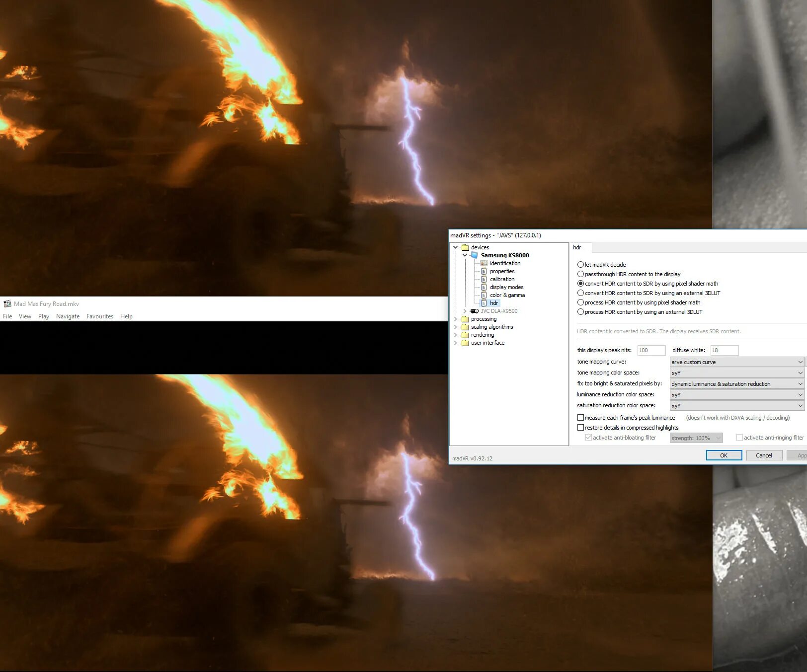Select convert HDR to SDR using external 3DLUT

[580, 293]
